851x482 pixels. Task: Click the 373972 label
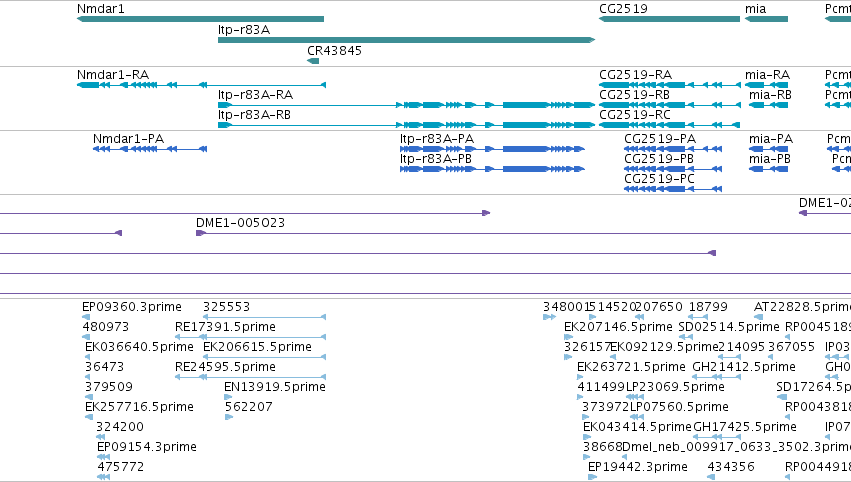(606, 407)
